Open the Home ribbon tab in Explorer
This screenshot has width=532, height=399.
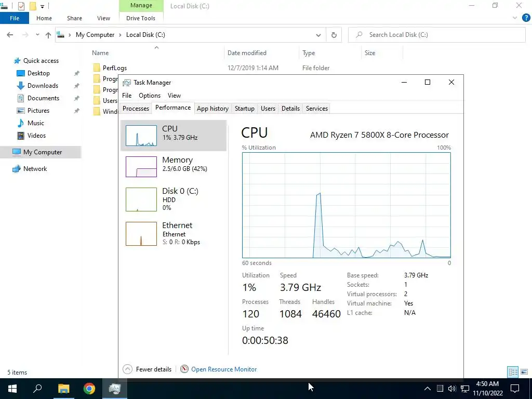tap(44, 18)
